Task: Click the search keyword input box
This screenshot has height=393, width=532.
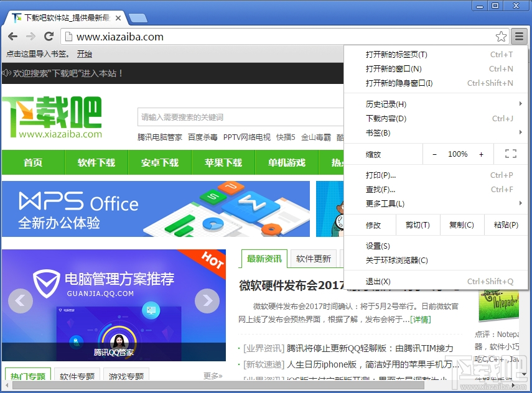Action: [x=236, y=117]
